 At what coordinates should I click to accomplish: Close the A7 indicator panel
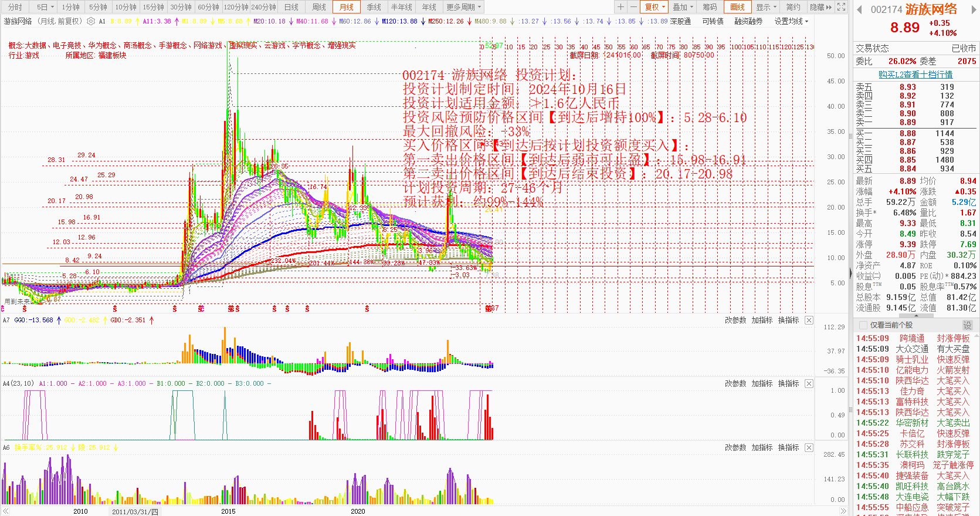point(809,320)
